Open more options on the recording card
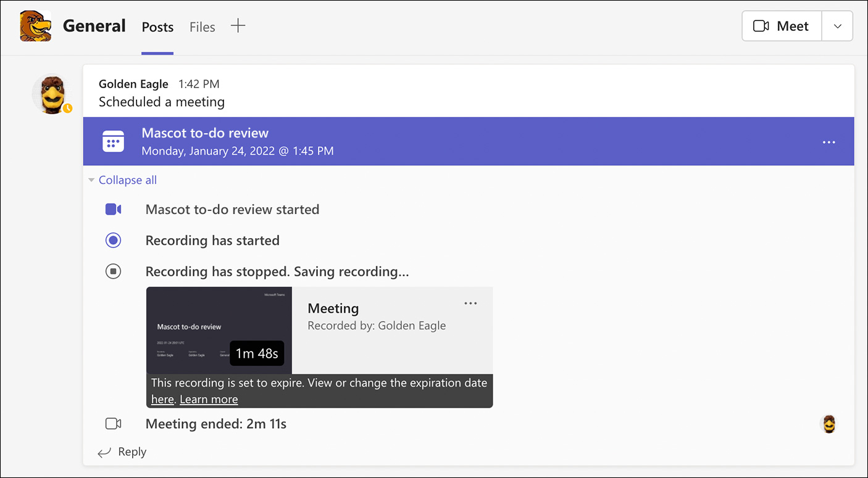This screenshot has width=868, height=478. (x=470, y=303)
